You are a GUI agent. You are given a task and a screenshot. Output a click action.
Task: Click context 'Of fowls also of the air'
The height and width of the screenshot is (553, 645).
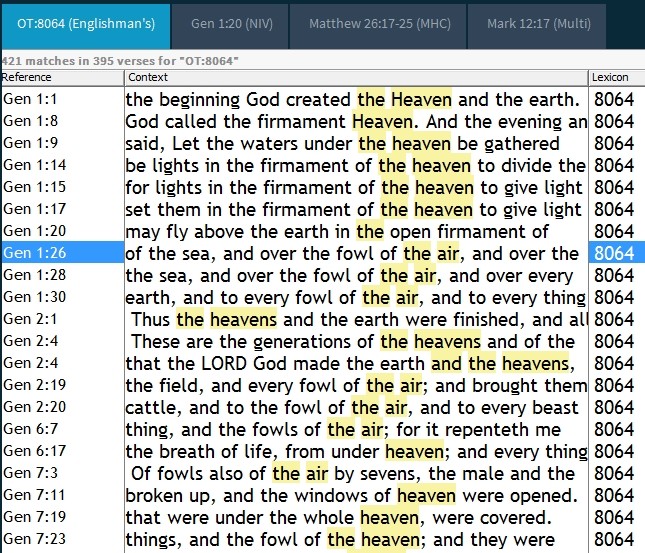click(230, 474)
